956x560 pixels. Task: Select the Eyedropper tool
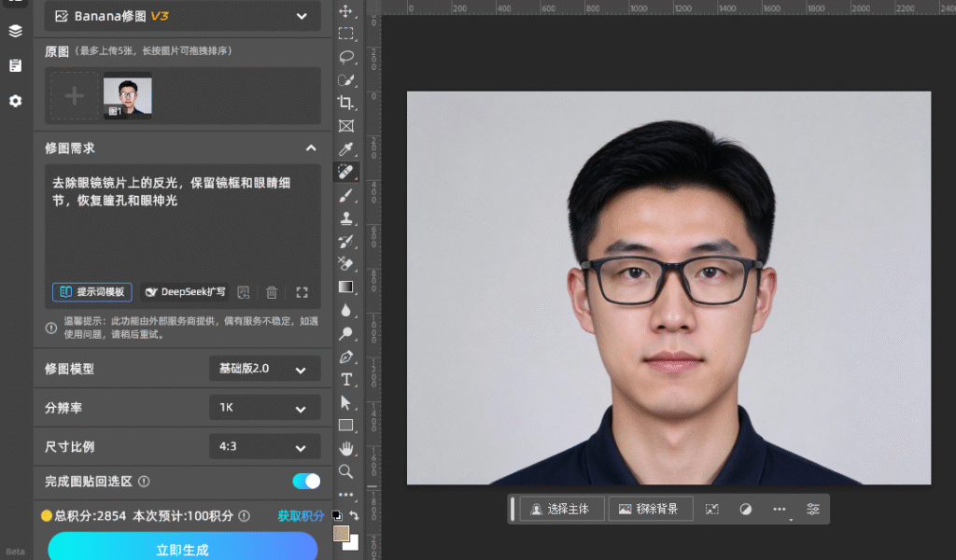click(x=345, y=148)
